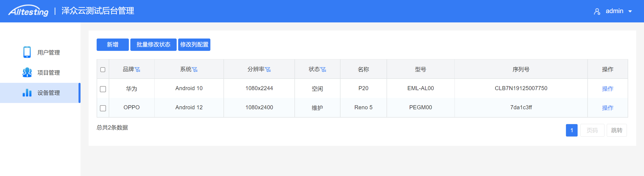Click the 1080x2400 resolution cell
This screenshot has height=176, width=644.
click(259, 108)
